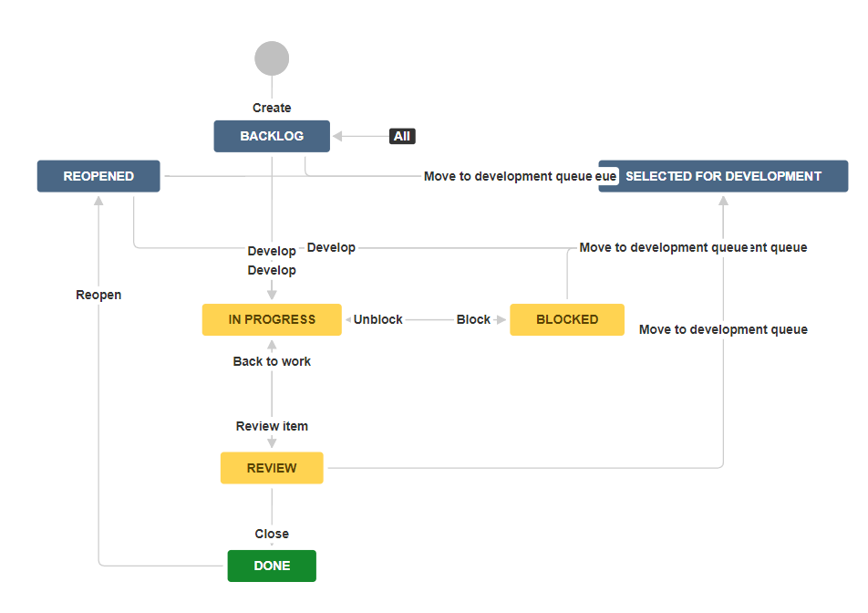This screenshot has width=868, height=613.
Task: Select the gray start node circle
Action: [x=272, y=57]
